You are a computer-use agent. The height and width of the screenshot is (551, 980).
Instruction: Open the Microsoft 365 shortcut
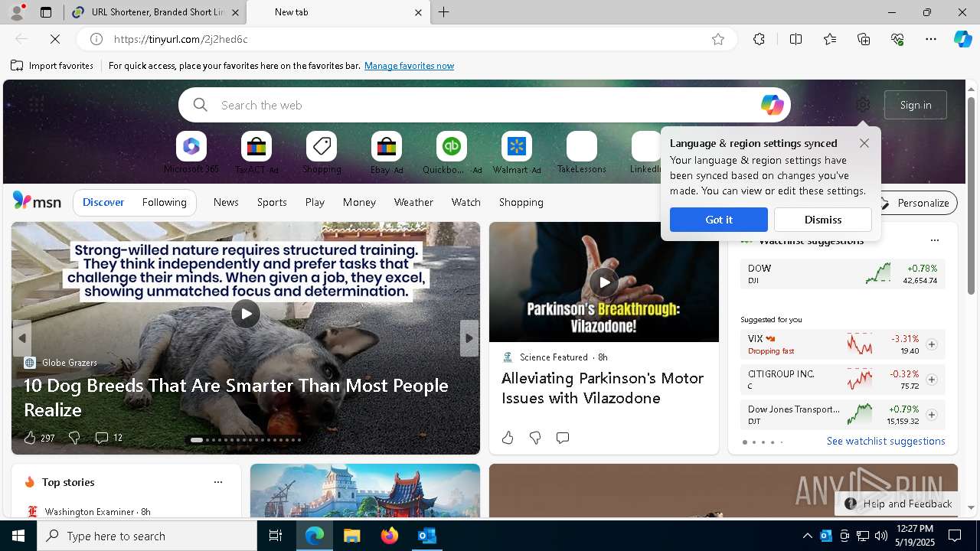(191, 152)
